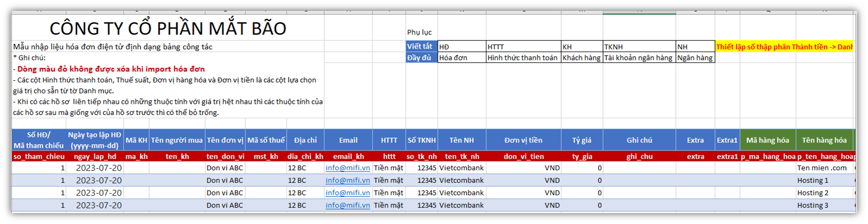This screenshot has width=868, height=224.
Task: Select the 'Hosting 2' product name cell
Action: (813, 193)
